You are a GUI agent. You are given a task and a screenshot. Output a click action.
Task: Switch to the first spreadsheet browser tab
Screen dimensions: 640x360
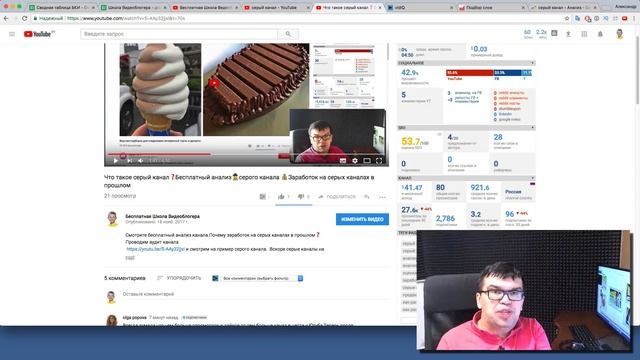point(61,7)
